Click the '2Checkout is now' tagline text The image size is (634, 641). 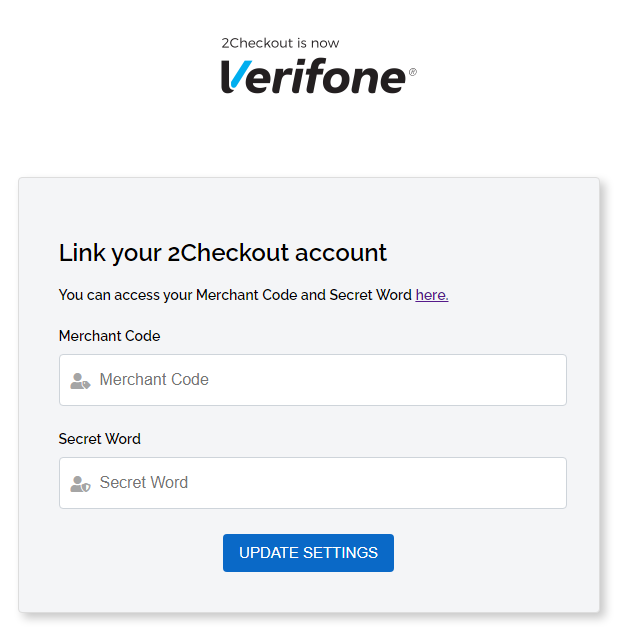coord(280,43)
